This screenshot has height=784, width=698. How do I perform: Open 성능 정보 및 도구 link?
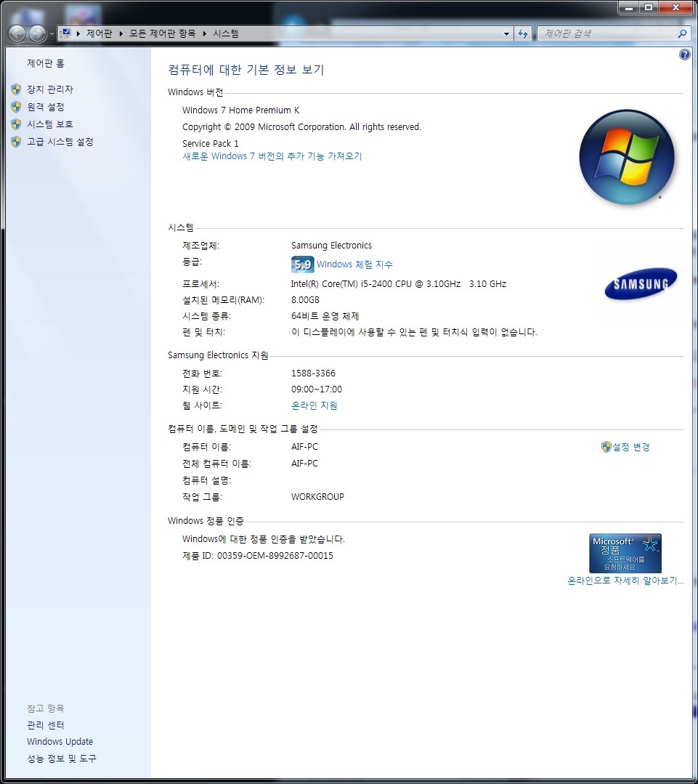coord(62,759)
